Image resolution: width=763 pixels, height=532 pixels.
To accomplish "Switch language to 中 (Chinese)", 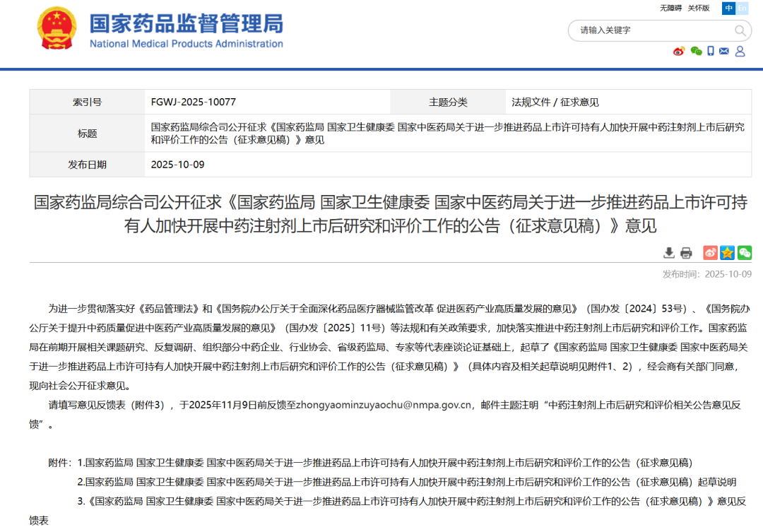I will pyautogui.click(x=728, y=8).
